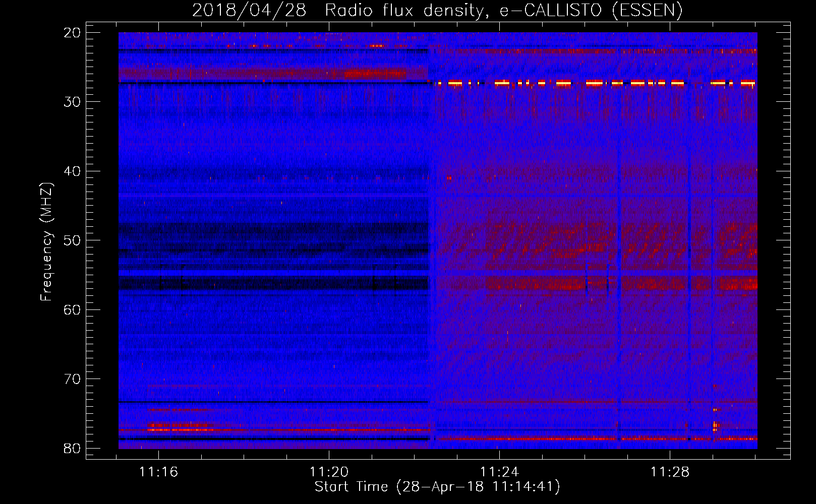
Task: Click the 11:20 time tick label
Action: coord(329,472)
